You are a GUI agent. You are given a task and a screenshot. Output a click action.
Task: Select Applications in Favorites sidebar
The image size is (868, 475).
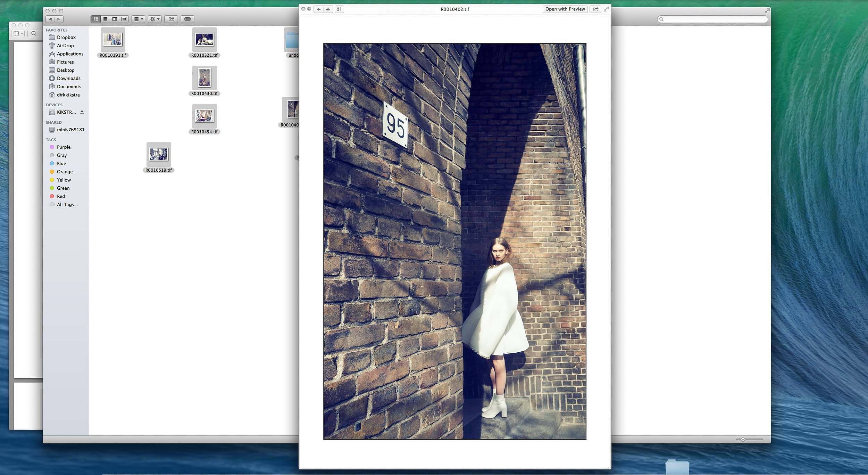(70, 54)
